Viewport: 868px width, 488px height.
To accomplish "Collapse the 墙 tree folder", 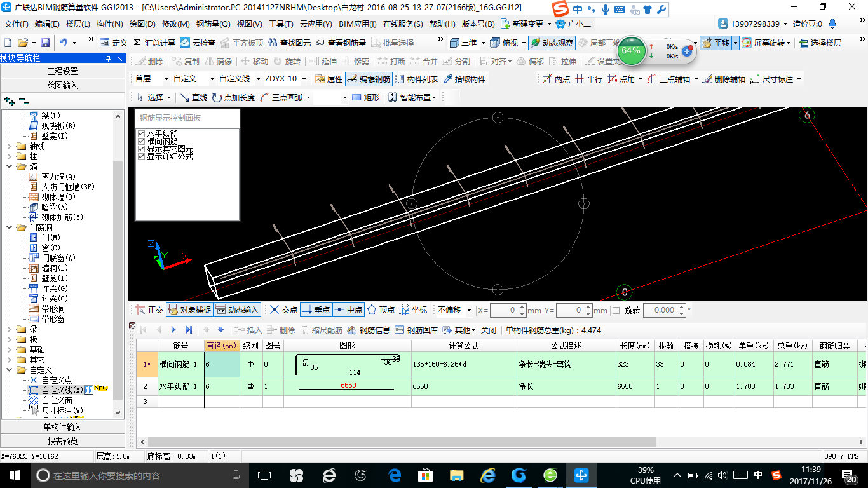I will pyautogui.click(x=9, y=166).
